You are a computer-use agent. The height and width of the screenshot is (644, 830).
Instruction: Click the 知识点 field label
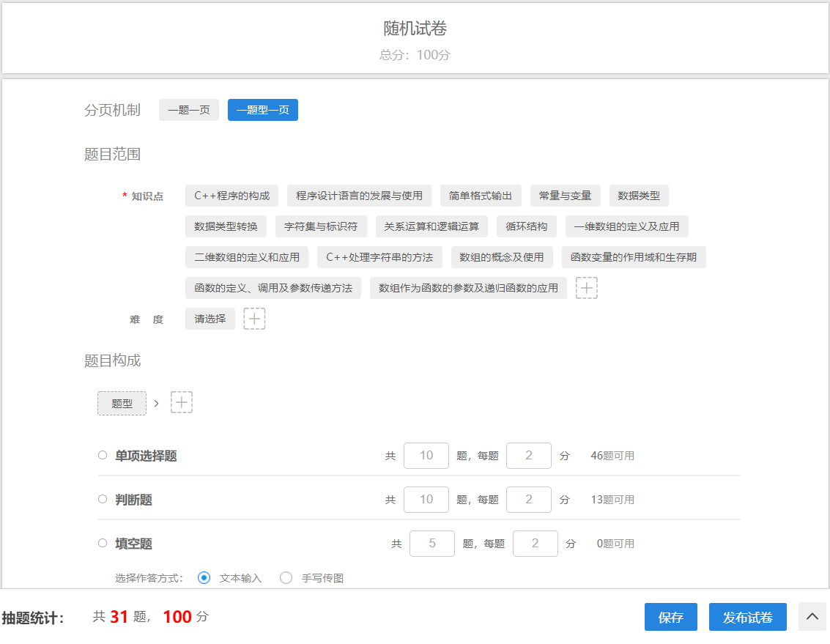[x=147, y=196]
